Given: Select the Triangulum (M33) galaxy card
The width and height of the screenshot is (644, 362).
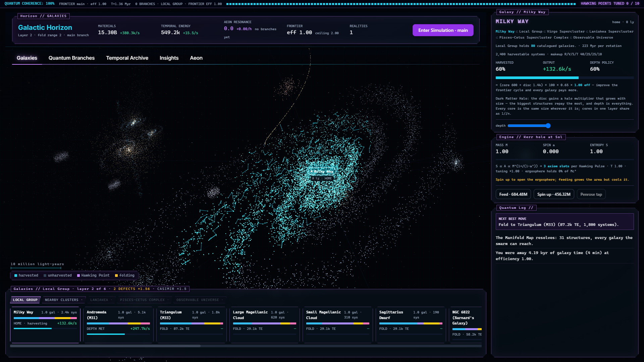Looking at the screenshot, I should [x=192, y=324].
